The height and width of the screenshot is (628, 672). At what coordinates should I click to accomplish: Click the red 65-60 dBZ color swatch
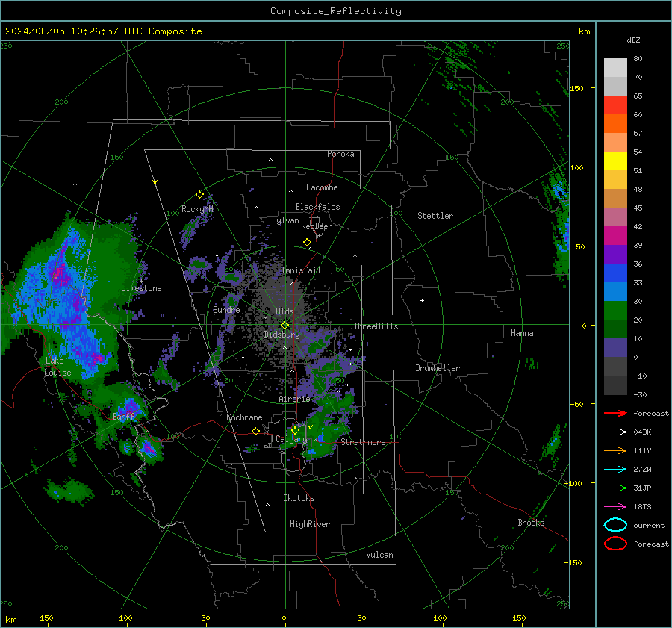click(615, 105)
